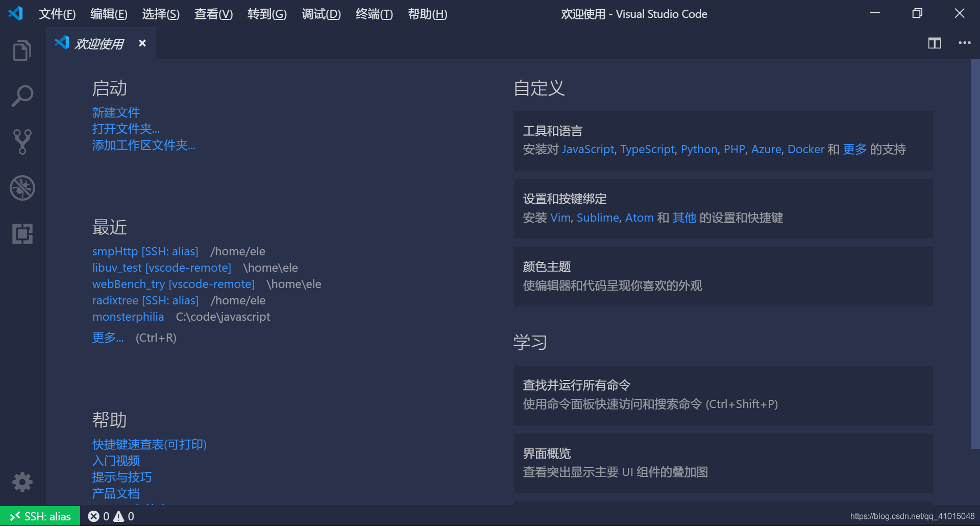This screenshot has width=980, height=526.
Task: Open recent radixtree [SSH: alias]
Action: 145,300
